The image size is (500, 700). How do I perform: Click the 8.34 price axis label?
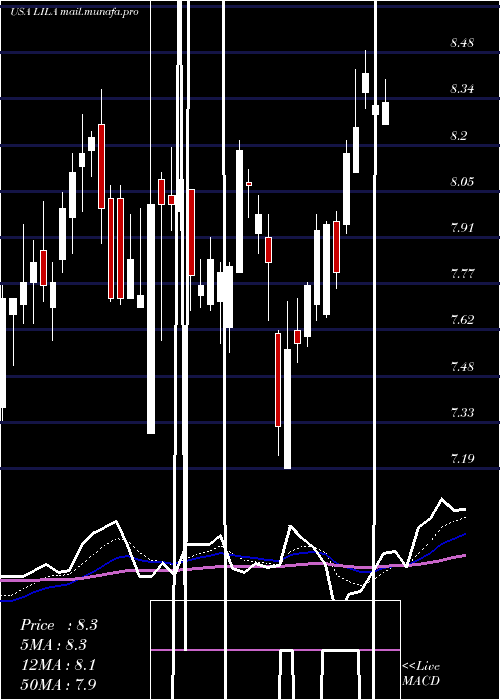(462, 89)
